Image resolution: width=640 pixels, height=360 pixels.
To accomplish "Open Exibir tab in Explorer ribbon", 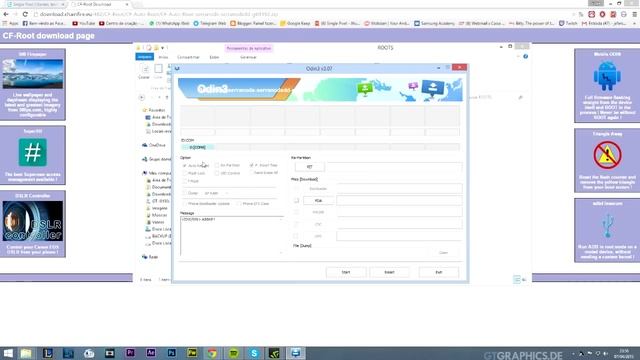I will pyautogui.click(x=214, y=57).
